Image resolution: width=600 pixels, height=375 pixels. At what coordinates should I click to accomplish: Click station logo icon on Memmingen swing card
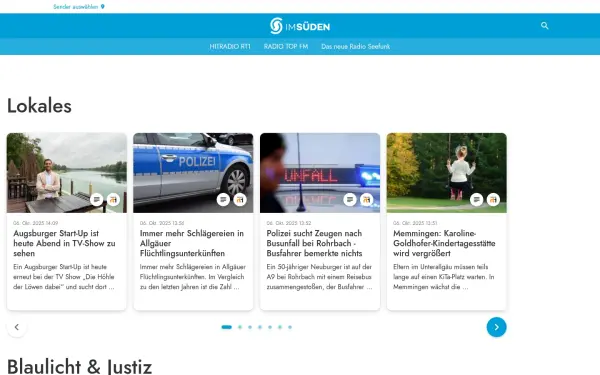coord(493,199)
